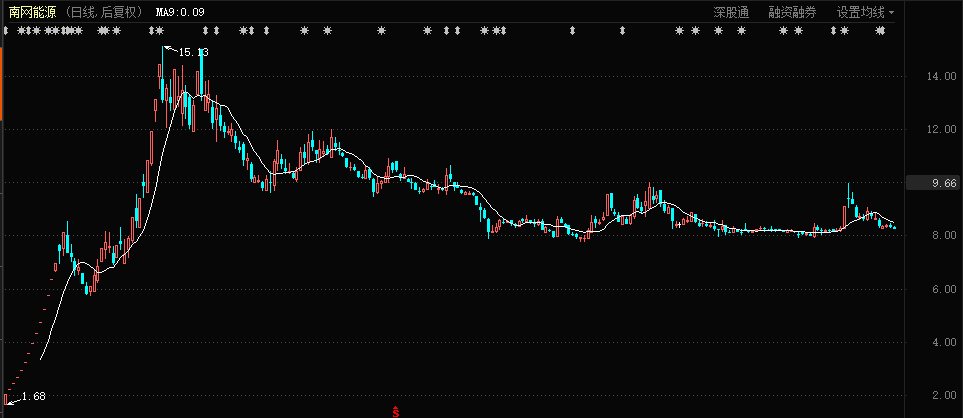Click the arrow marker directly below 设置均线
The width and height of the screenshot is (963, 418).
(834, 31)
